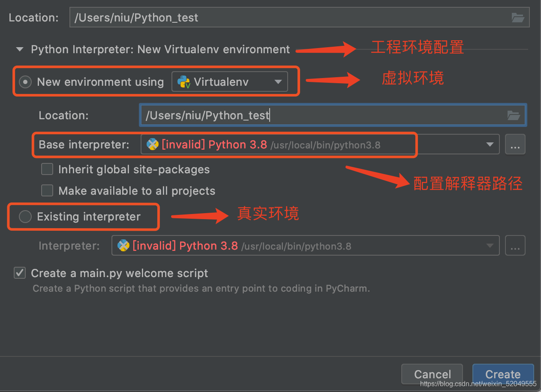Enable Make available to all projects
Viewport: 541px width, 392px height.
point(47,190)
